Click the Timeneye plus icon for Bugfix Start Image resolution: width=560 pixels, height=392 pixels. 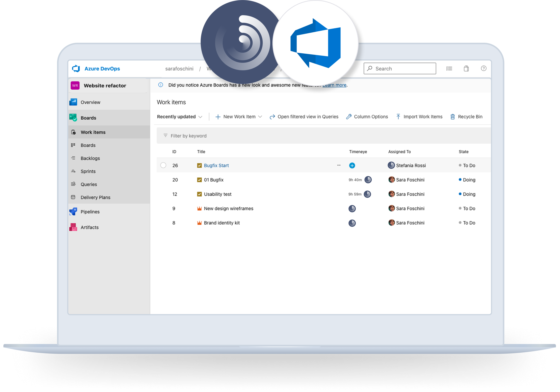tap(352, 165)
